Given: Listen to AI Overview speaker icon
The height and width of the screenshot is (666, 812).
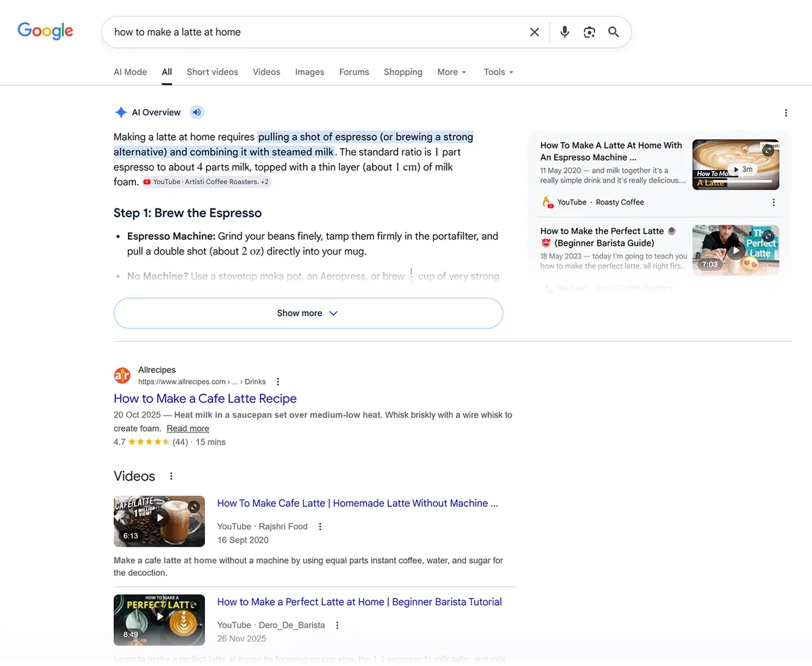Looking at the screenshot, I should pos(196,112).
